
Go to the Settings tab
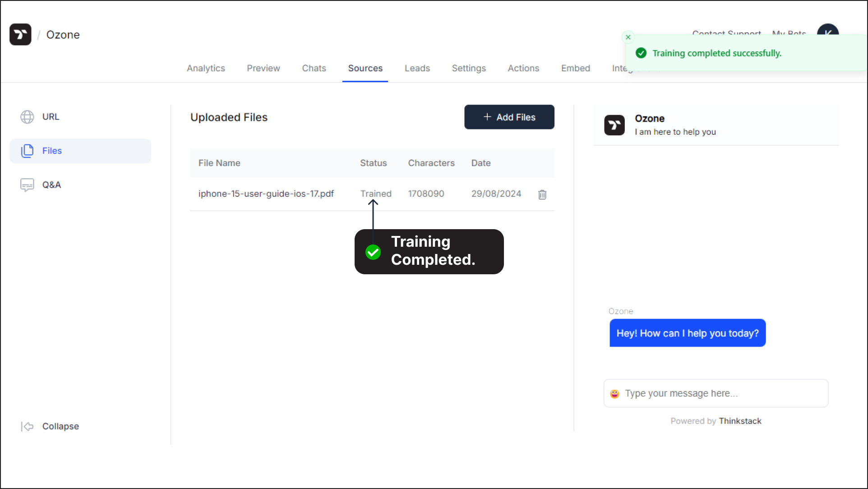tap(469, 68)
